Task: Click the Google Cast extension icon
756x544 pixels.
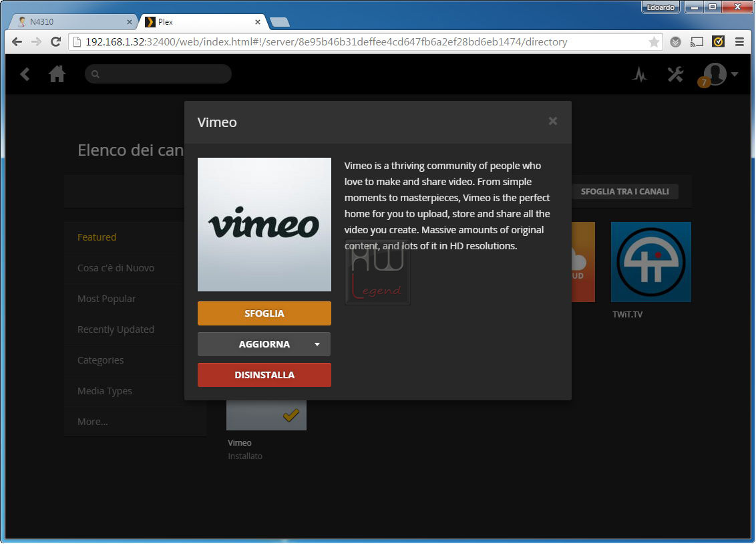Action: (697, 42)
